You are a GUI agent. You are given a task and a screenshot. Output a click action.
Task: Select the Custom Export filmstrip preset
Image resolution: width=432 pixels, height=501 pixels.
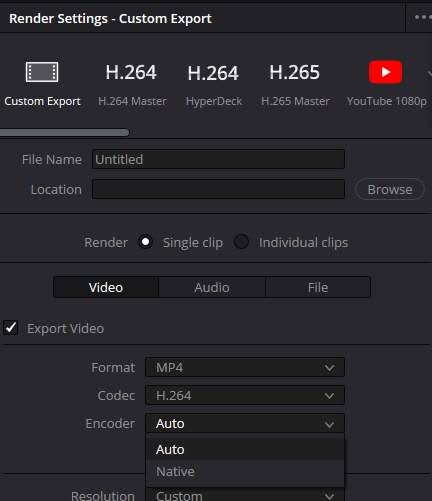click(x=42, y=83)
